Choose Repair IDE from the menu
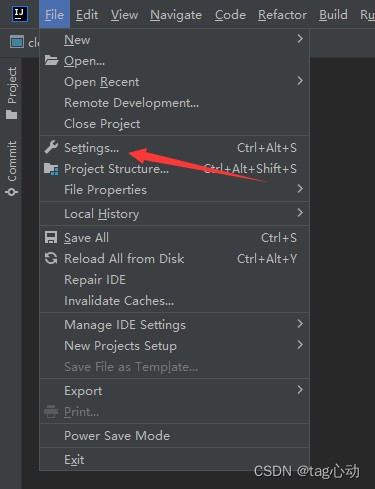The image size is (375, 489). pos(175,280)
